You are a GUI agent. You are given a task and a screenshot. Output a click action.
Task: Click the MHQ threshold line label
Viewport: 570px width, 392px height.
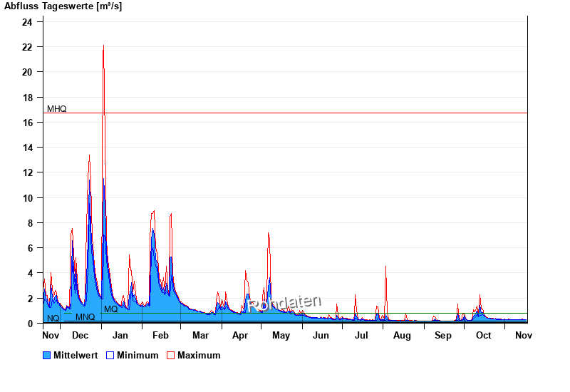point(57,109)
